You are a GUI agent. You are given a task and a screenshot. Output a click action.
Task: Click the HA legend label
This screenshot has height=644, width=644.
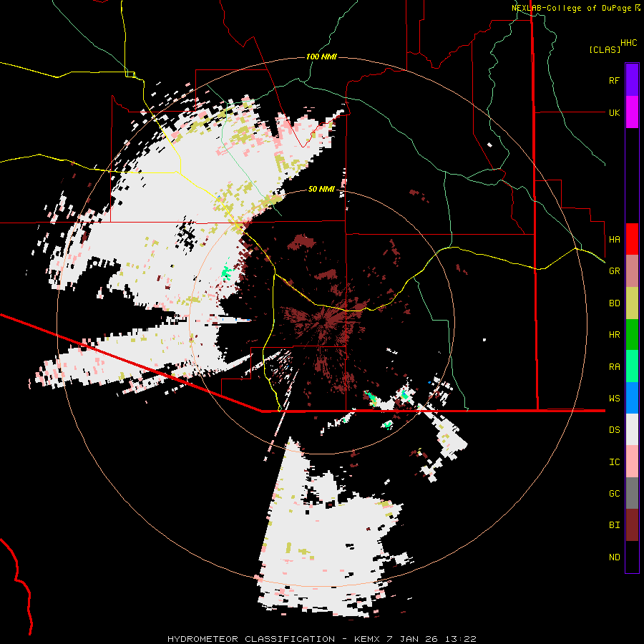pos(614,239)
